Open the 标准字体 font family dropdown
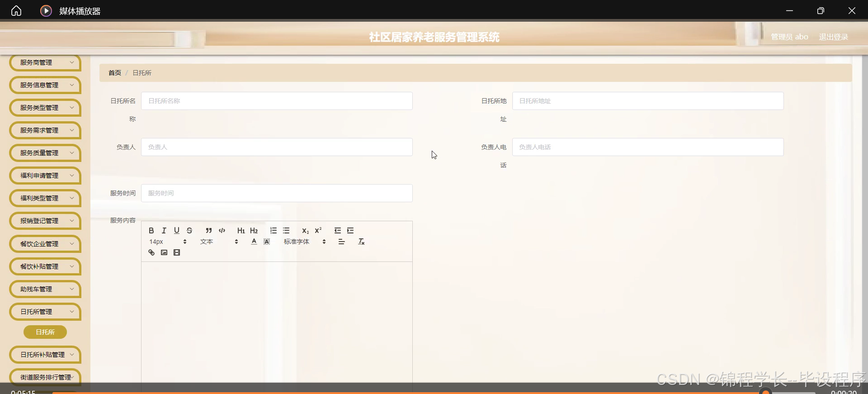The width and height of the screenshot is (868, 394). (305, 242)
